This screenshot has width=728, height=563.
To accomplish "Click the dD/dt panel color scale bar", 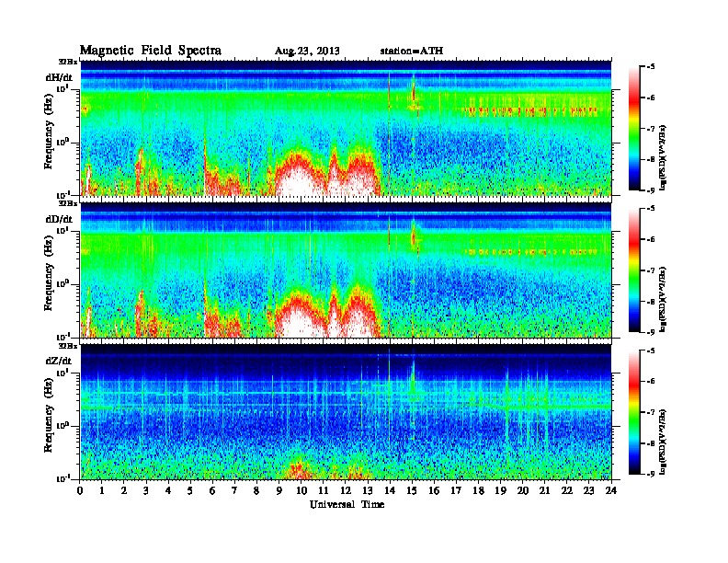I will click(634, 270).
